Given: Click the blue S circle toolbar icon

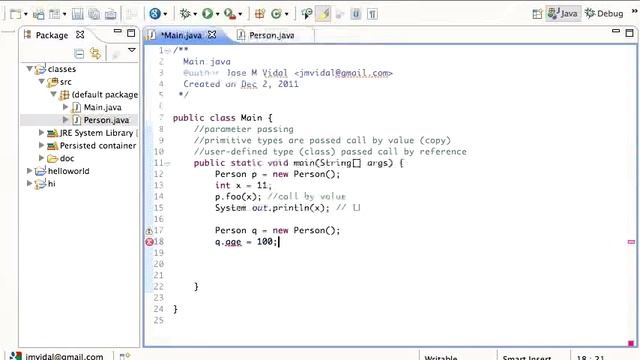Looking at the screenshot, I should [x=155, y=14].
